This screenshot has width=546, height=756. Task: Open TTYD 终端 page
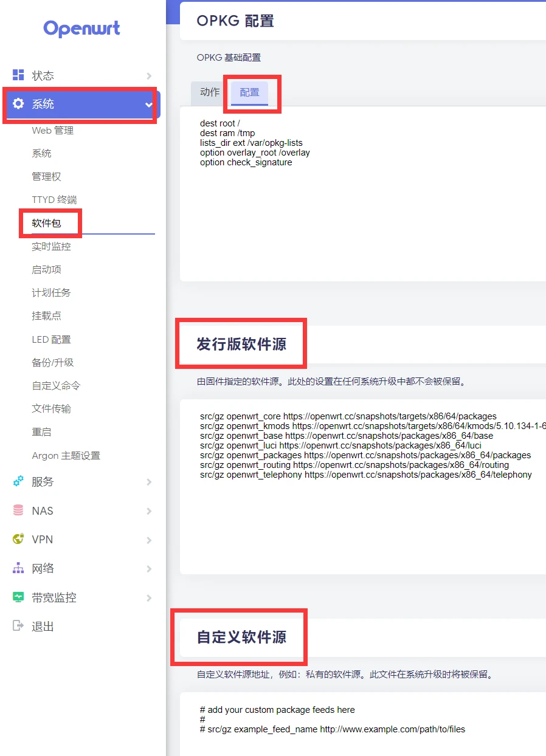pos(54,200)
